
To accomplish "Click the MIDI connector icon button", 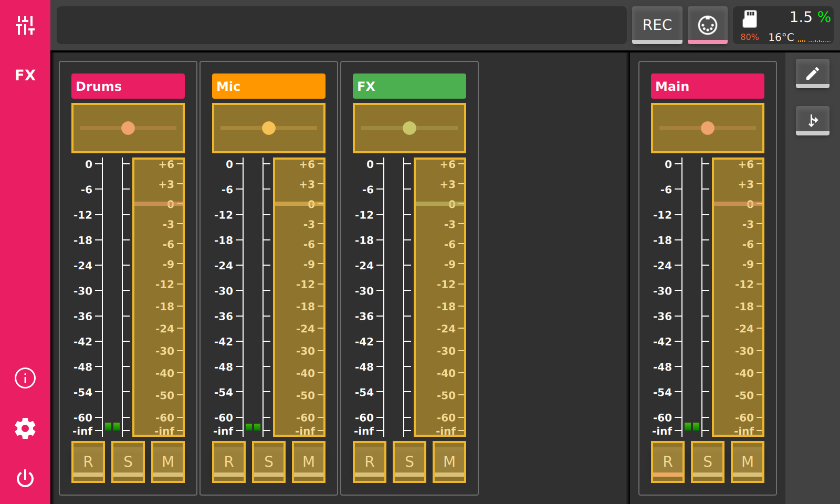I will [708, 25].
